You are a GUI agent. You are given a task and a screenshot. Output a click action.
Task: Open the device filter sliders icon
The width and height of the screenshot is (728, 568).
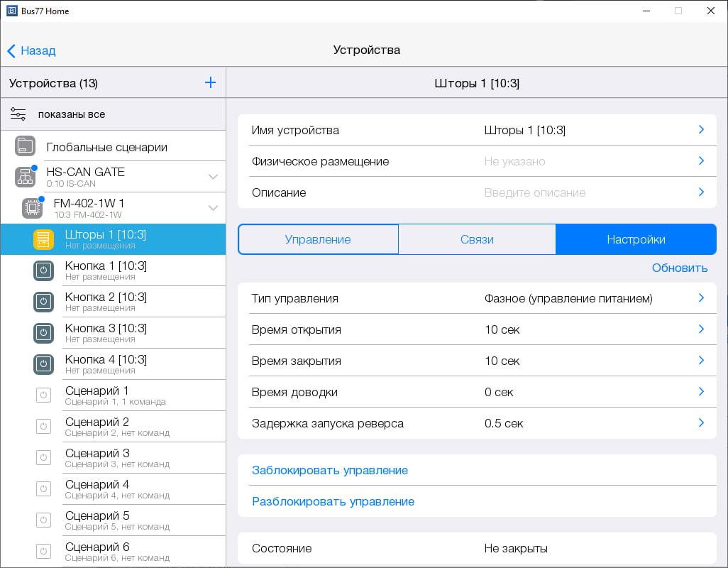[x=18, y=114]
